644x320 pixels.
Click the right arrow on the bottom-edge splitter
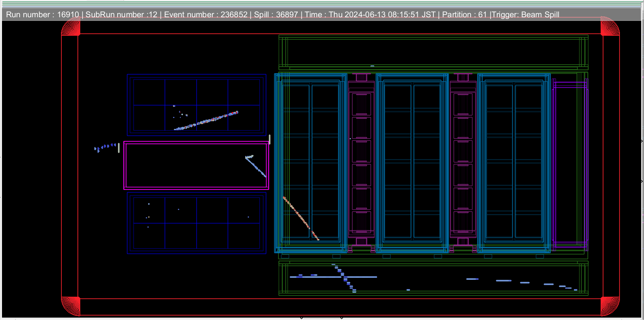341,318
